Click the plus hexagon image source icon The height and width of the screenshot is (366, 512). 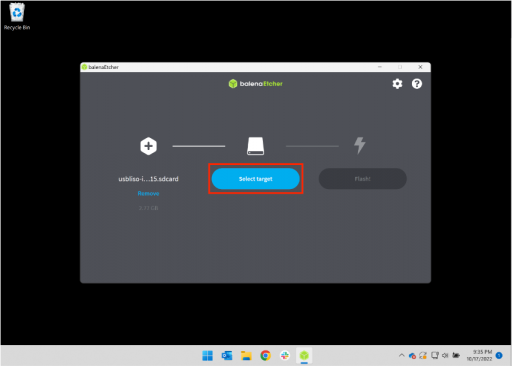[x=148, y=146]
